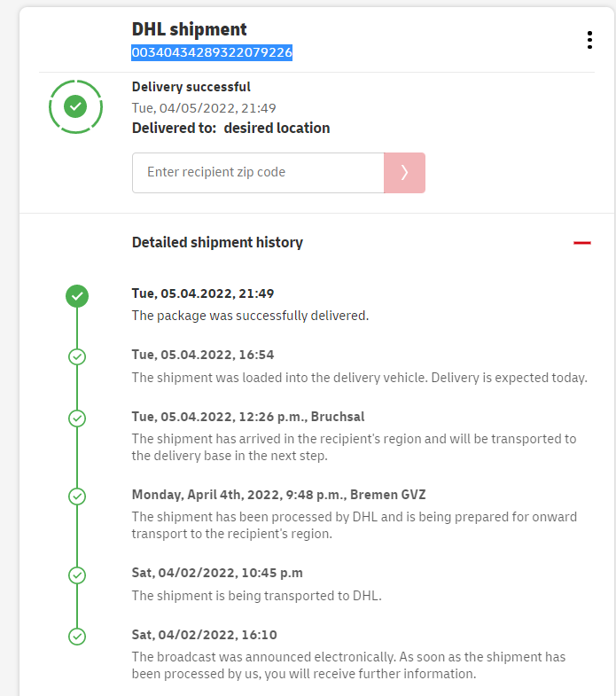
Task: Click the DHL shipment title
Action: pos(190,30)
